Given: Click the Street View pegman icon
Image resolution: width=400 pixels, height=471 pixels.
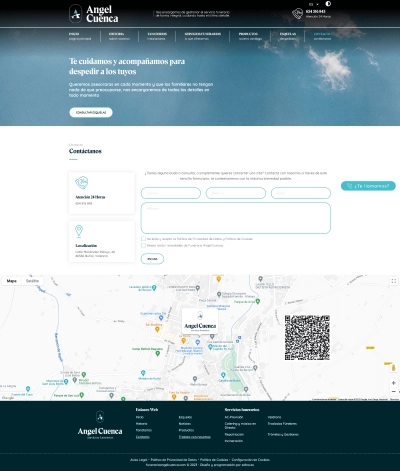Looking at the screenshot, I should tap(394, 368).
